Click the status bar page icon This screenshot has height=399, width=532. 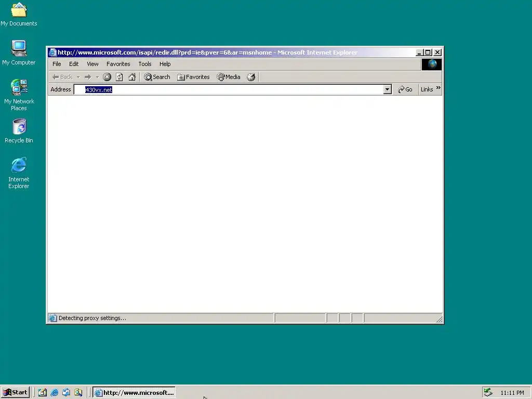52,318
